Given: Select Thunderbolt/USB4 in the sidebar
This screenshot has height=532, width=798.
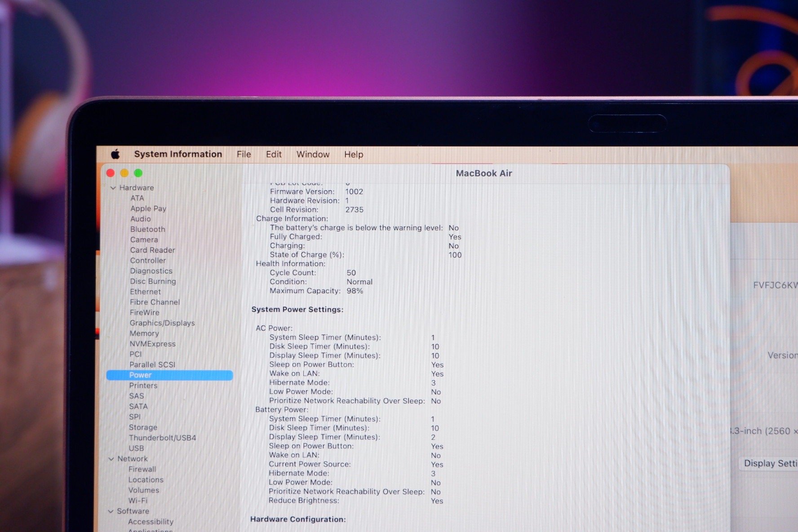Looking at the screenshot, I should (163, 438).
